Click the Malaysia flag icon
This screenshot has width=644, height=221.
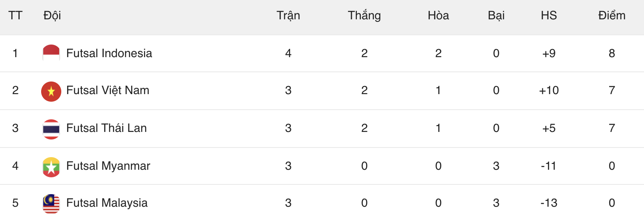[x=51, y=203]
